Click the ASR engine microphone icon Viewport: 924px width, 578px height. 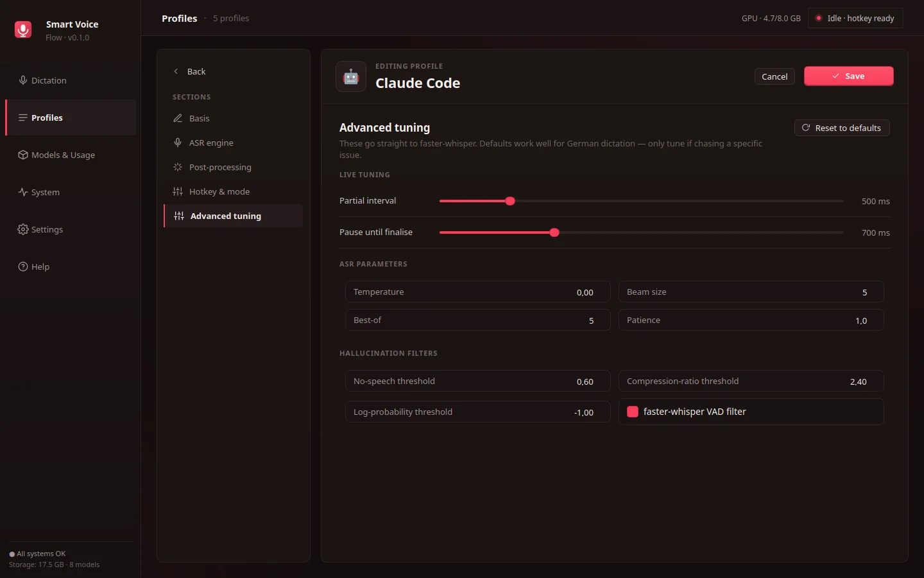(x=178, y=143)
